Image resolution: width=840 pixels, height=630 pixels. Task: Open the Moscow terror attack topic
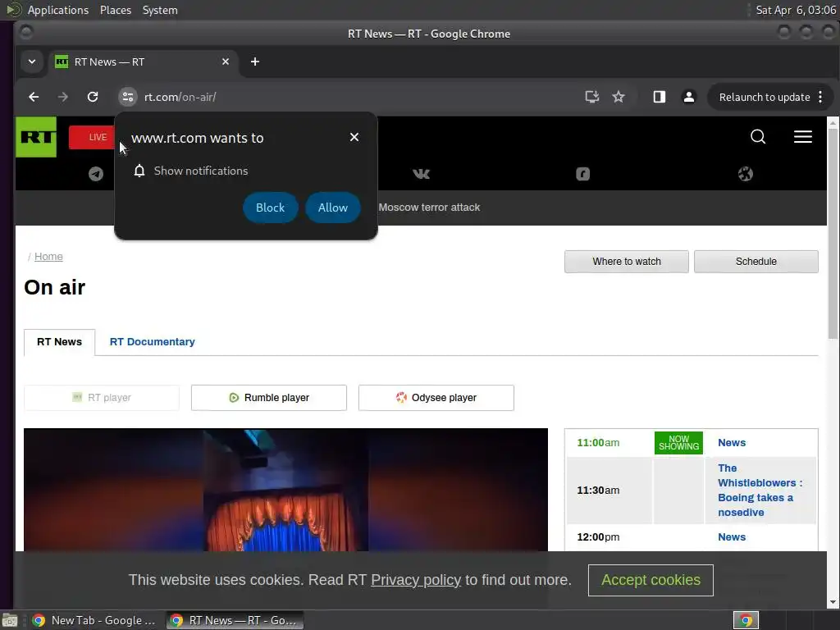(x=429, y=208)
